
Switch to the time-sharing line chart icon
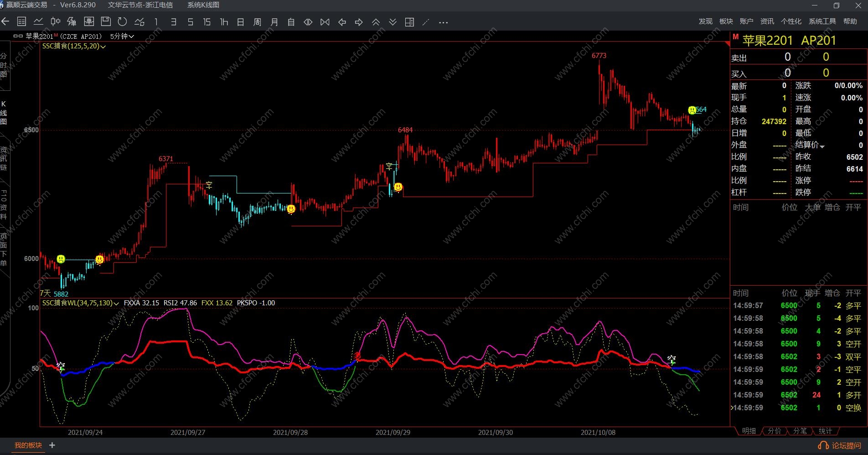click(38, 21)
